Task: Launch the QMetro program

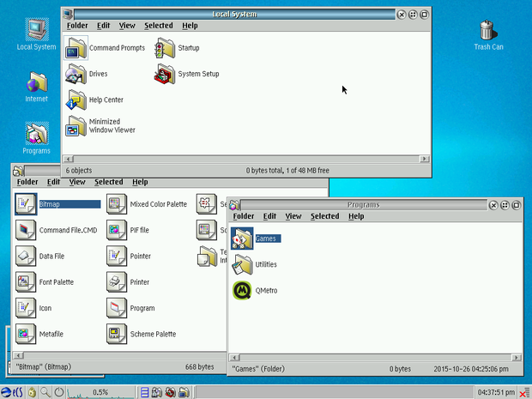Action: (242, 291)
